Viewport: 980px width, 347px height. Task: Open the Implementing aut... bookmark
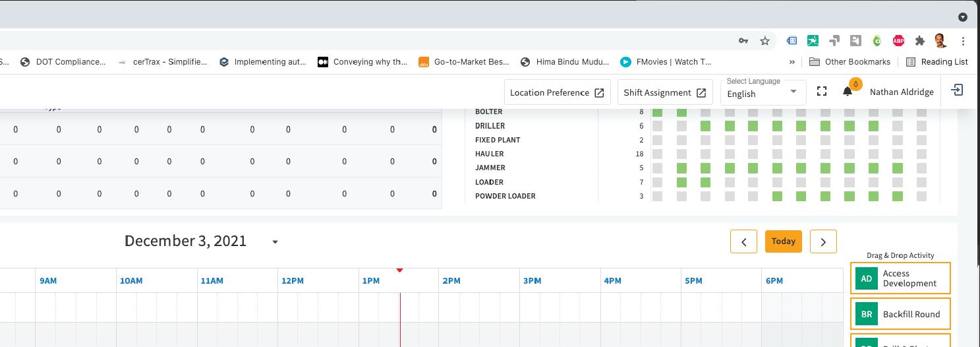click(262, 61)
